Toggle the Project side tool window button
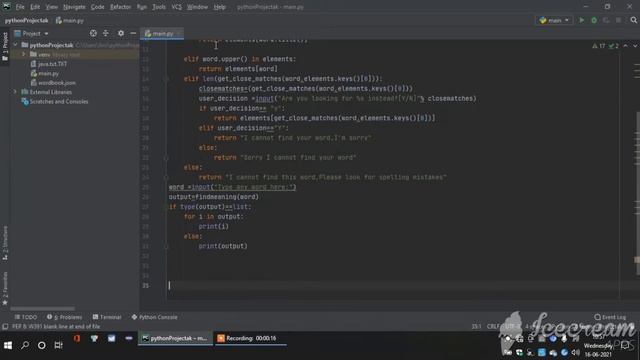The height and width of the screenshot is (360, 640). tap(5, 47)
